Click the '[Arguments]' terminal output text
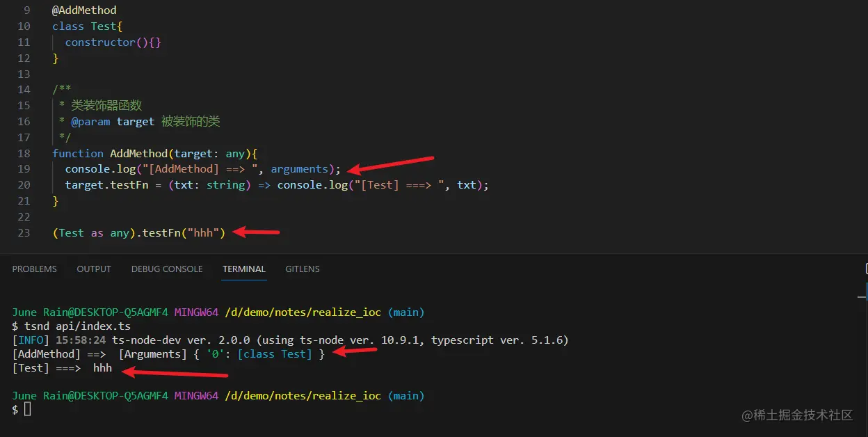Image resolution: width=868 pixels, height=437 pixels. coord(151,354)
